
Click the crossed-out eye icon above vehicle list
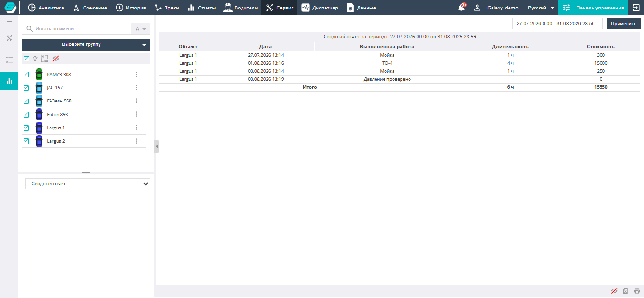click(55, 59)
